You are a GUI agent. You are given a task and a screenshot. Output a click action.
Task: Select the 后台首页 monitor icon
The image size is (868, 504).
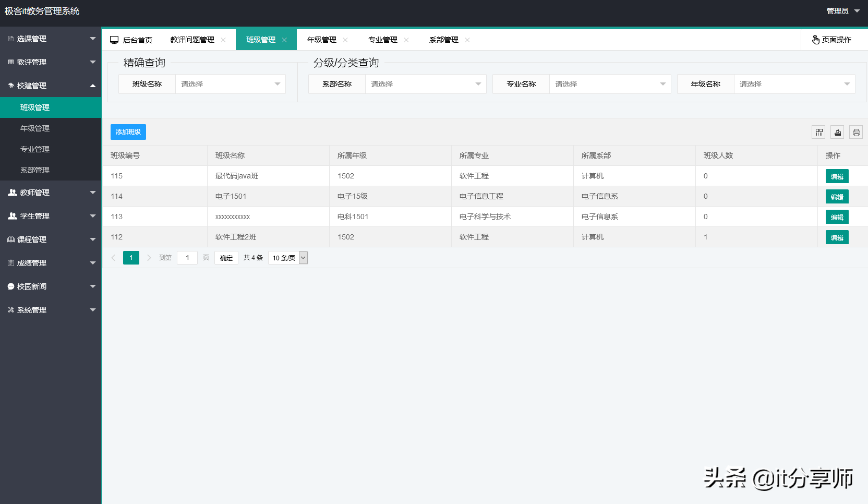coord(113,39)
